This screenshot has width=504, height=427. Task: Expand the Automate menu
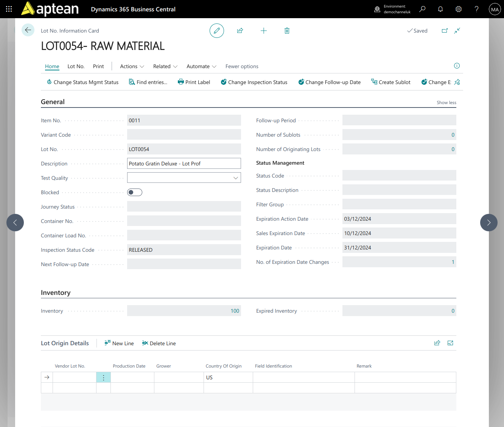coord(201,66)
